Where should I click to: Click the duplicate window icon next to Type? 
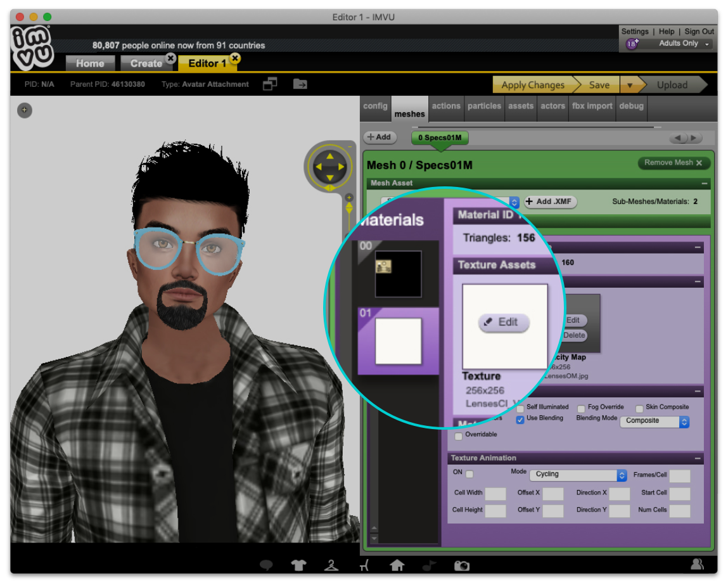click(270, 84)
